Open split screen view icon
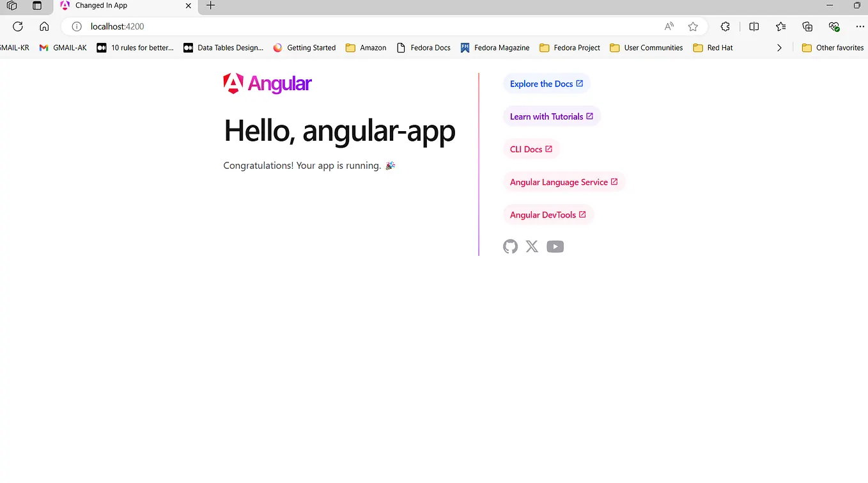 point(754,26)
